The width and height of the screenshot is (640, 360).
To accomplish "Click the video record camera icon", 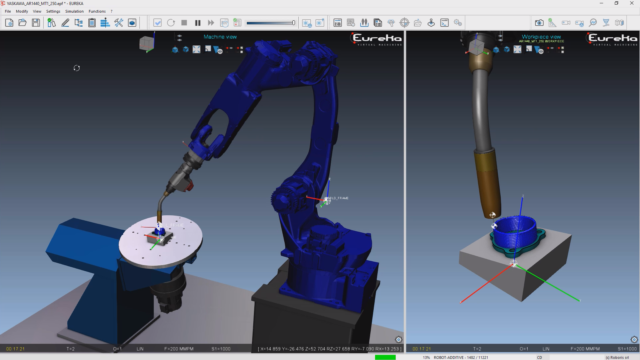I will 566,23.
